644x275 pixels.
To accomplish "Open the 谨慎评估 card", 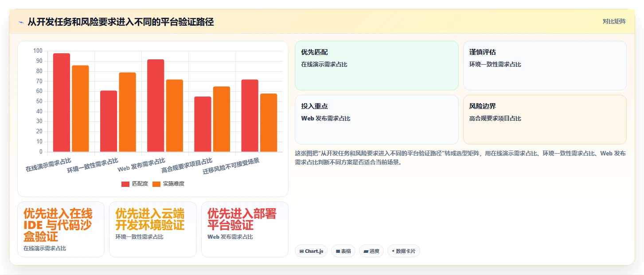I will pos(545,66).
